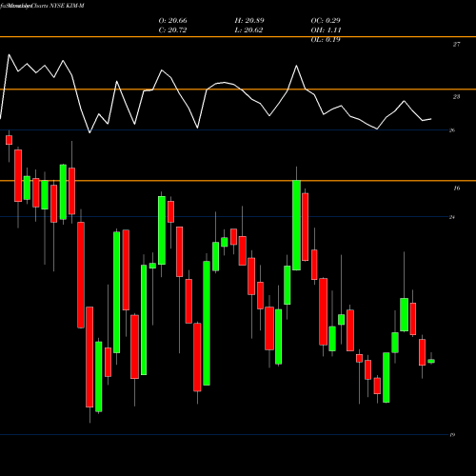This screenshot has height=476, width=476.
Task: Click the axis label '27'
Action: tap(456, 45)
